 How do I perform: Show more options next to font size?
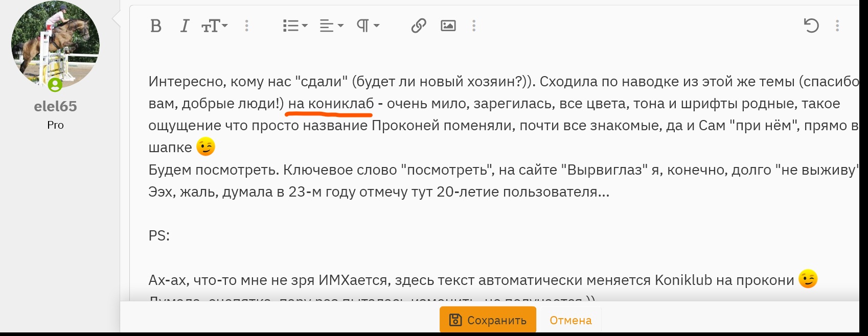point(246,26)
